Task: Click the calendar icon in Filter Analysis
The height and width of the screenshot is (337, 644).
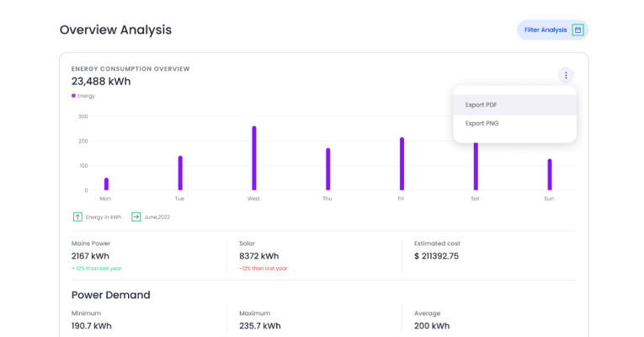Action: point(577,30)
